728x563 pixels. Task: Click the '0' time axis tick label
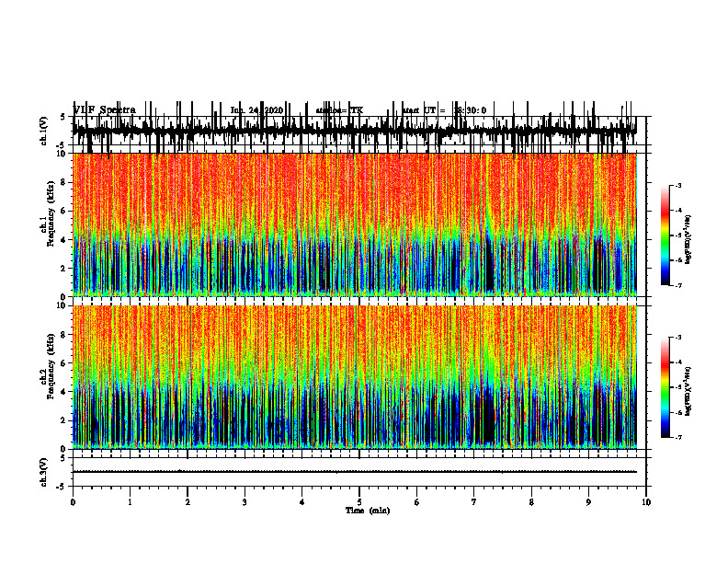tap(73, 502)
